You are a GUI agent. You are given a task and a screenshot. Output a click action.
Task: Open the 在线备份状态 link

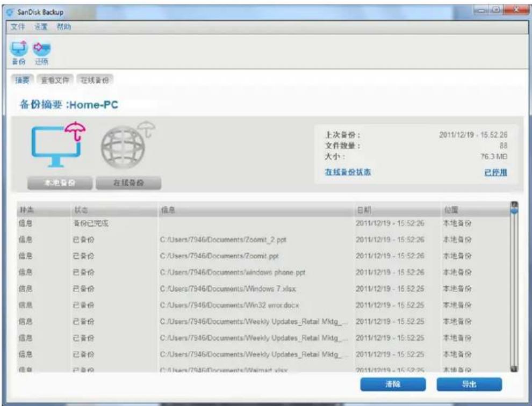click(x=348, y=172)
